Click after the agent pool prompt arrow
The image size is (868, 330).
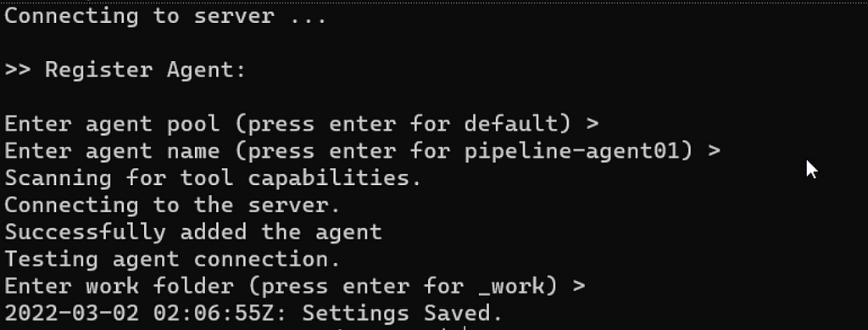(606, 124)
